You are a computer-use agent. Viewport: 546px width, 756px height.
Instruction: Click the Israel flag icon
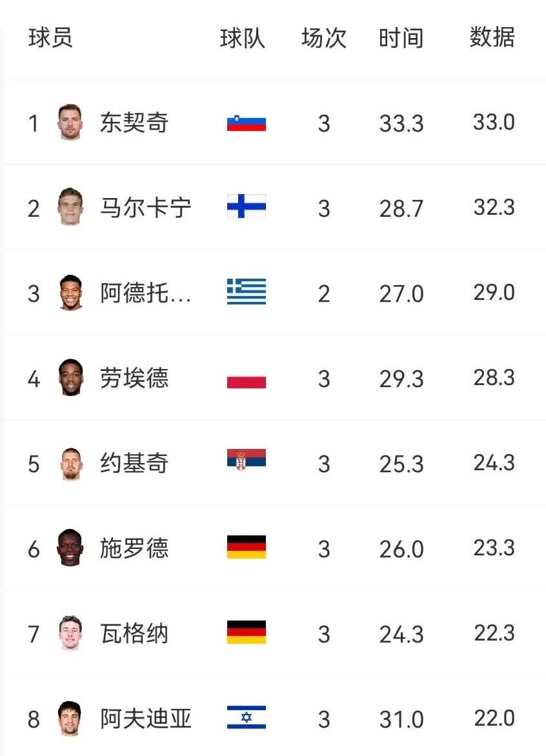point(247,717)
